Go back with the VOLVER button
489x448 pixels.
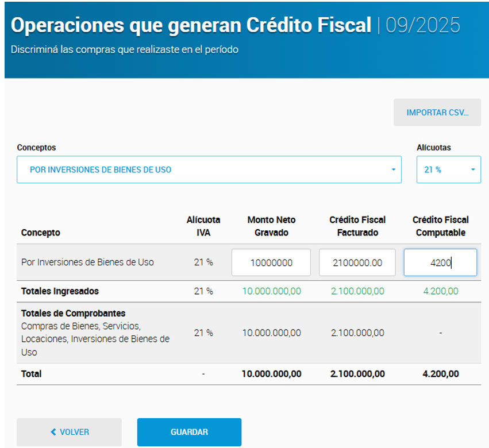point(69,432)
